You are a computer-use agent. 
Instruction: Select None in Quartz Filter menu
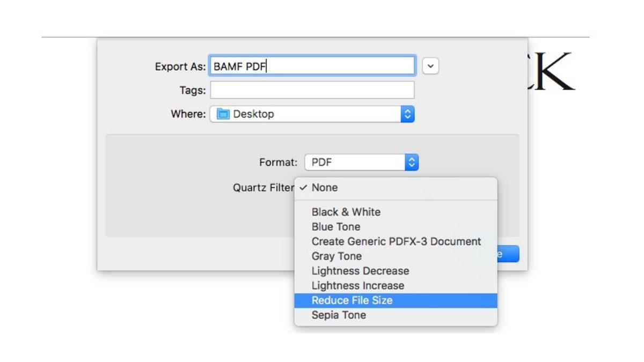click(325, 188)
